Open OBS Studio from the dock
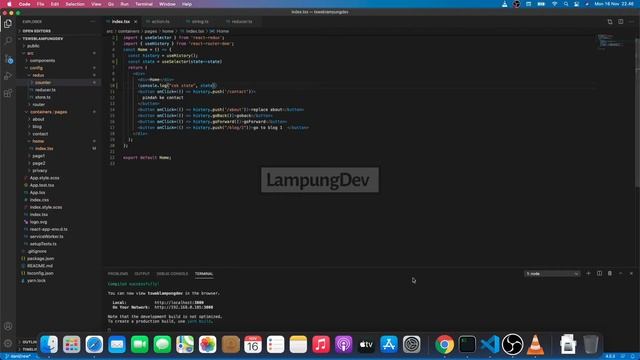 (x=512, y=344)
